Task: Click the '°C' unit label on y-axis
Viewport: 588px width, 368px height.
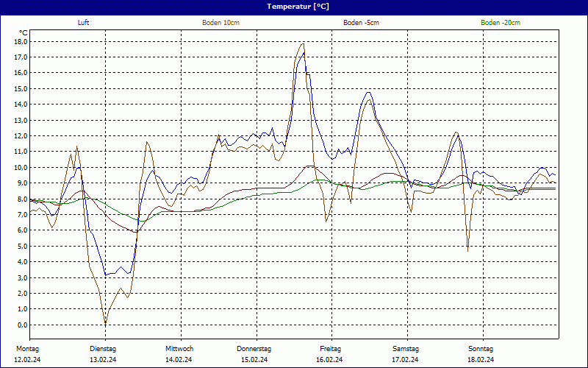Action: [x=24, y=33]
